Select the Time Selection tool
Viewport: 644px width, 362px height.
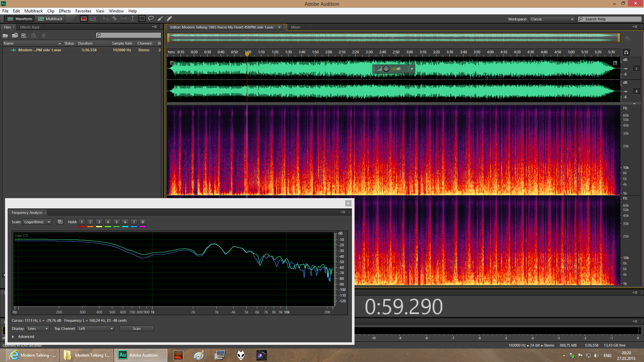click(133, 19)
